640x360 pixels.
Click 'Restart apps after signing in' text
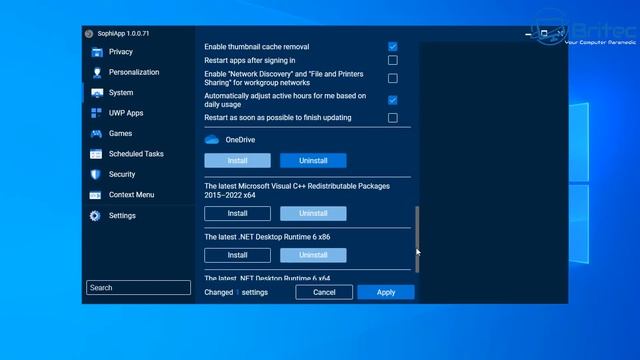(250, 60)
